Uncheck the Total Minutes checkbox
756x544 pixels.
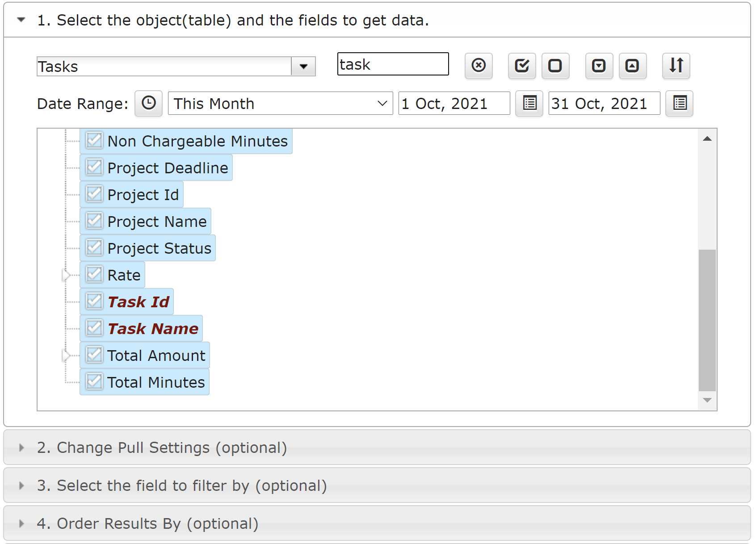[x=94, y=382]
